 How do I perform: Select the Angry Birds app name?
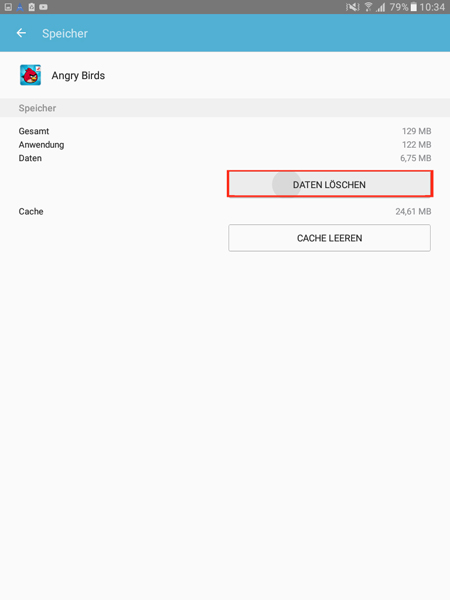78,75
